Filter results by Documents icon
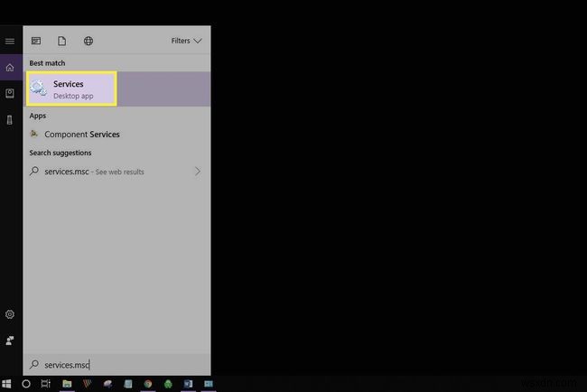The height and width of the screenshot is (392, 587). pos(62,41)
